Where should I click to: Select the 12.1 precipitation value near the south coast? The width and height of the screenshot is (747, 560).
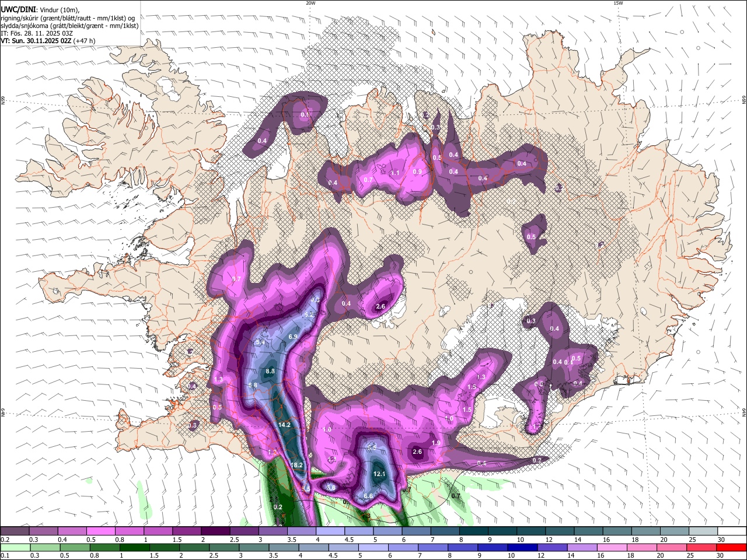379,474
